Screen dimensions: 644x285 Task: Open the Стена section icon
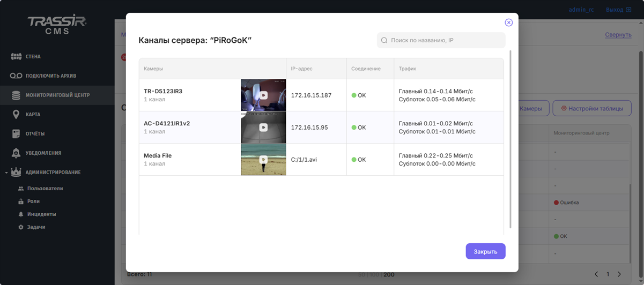[x=16, y=57]
